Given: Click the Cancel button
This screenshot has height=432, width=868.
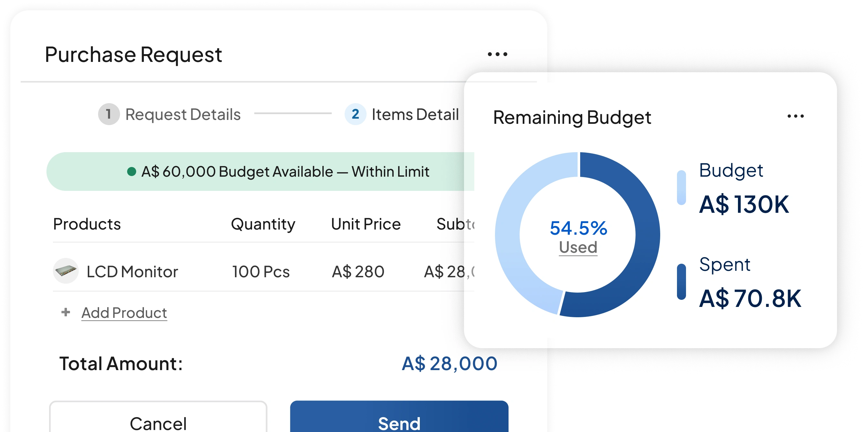Looking at the screenshot, I should click(158, 417).
